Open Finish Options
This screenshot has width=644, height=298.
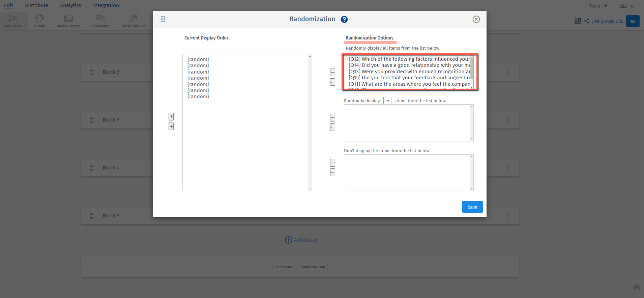point(134,21)
